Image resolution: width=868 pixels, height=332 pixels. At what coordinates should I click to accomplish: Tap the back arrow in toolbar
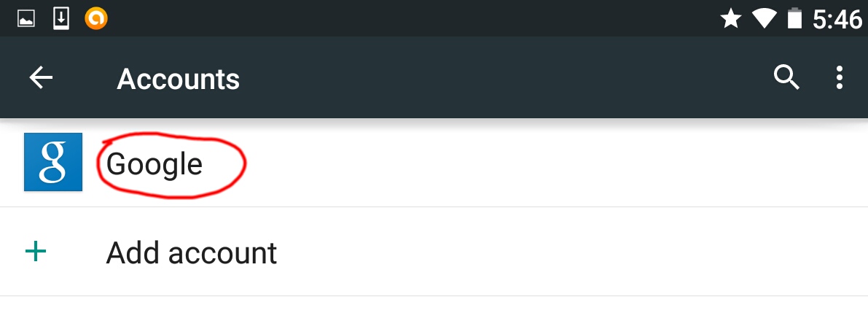[x=41, y=78]
